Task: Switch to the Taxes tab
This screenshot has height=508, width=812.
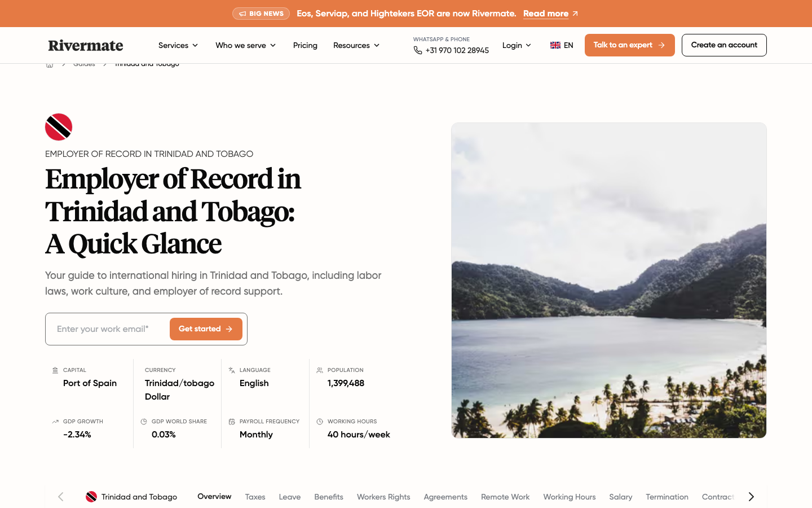Action: [255, 497]
